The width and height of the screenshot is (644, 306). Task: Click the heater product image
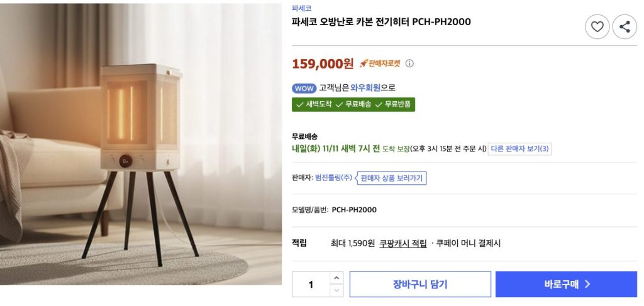pos(141,144)
